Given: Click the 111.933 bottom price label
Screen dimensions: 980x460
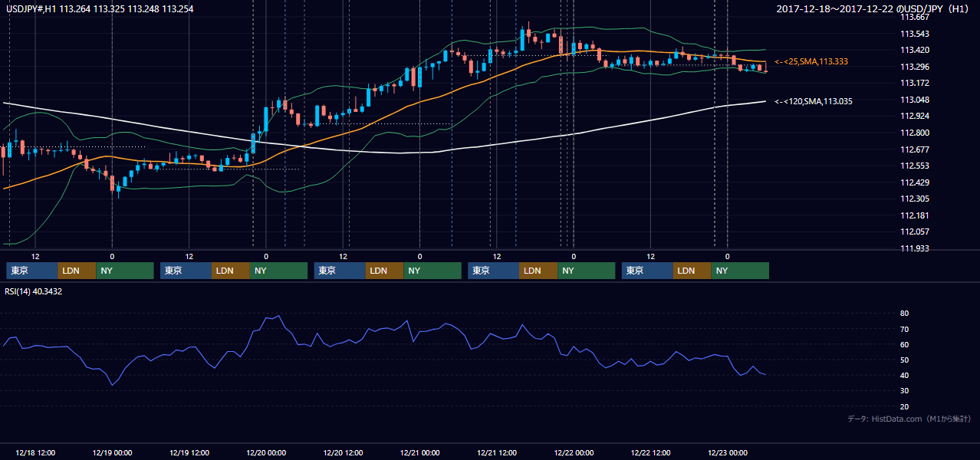Looking at the screenshot, I should pos(914,248).
